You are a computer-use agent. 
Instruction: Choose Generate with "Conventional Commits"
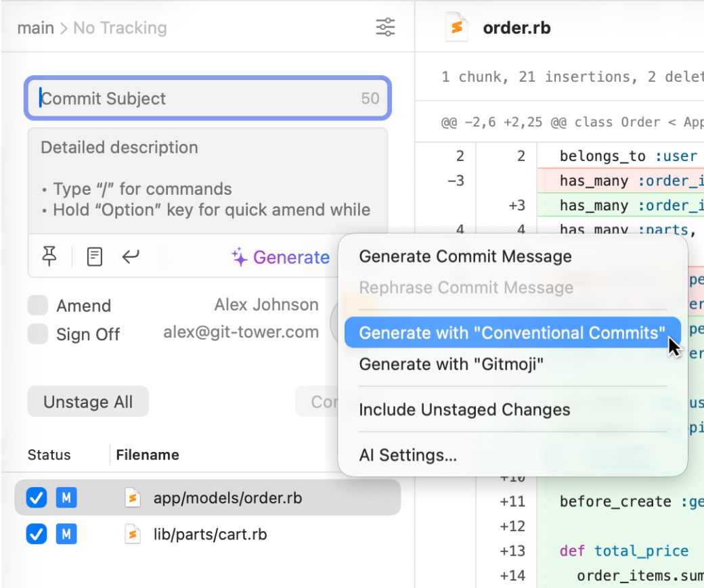pos(503,333)
